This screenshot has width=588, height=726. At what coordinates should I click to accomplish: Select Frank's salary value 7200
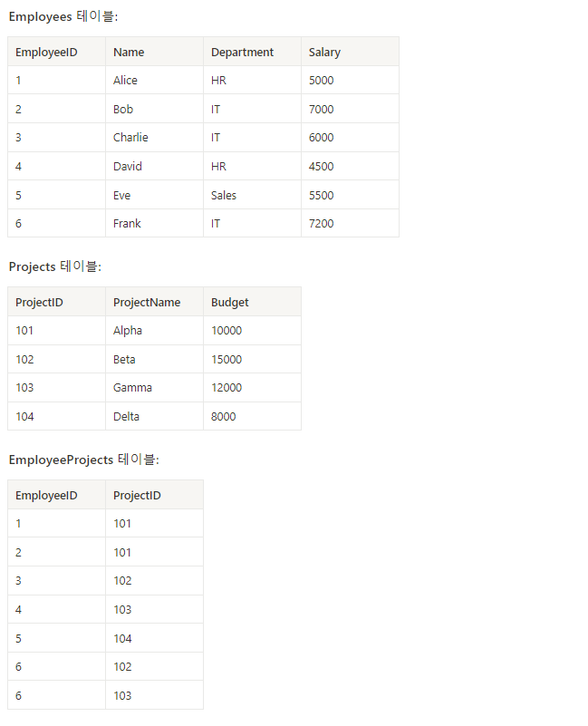(x=350, y=223)
